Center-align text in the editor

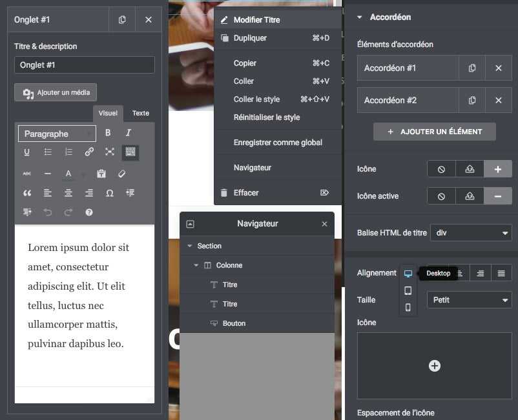(68, 193)
